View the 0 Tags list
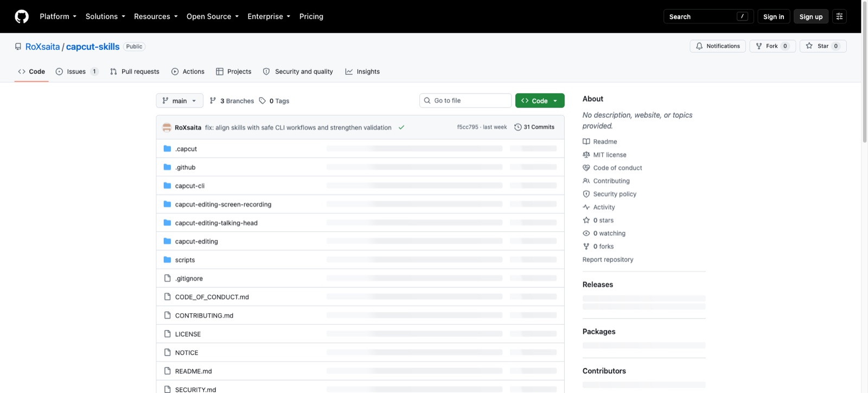The image size is (868, 393). click(x=274, y=101)
